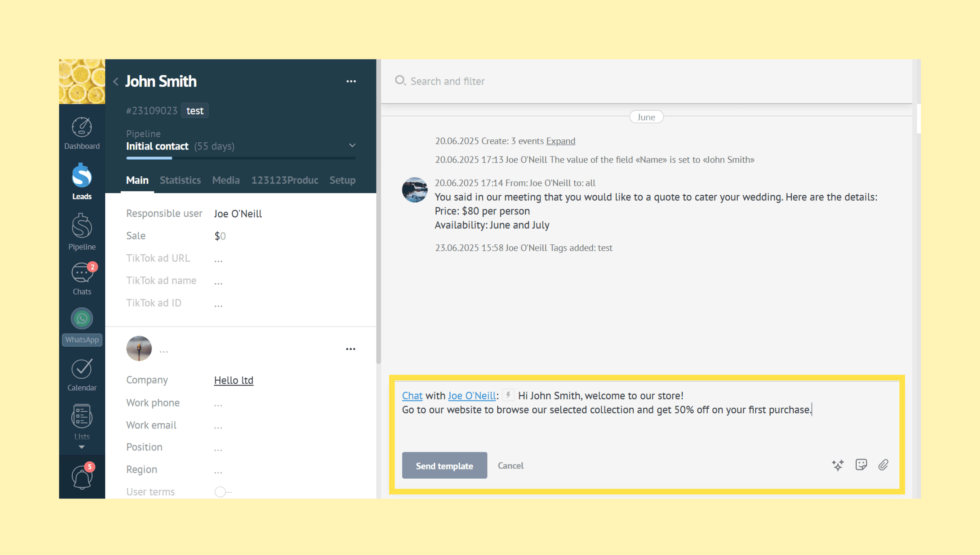Image resolution: width=980 pixels, height=555 pixels.
Task: Expand the 3 create events link
Action: pos(560,141)
